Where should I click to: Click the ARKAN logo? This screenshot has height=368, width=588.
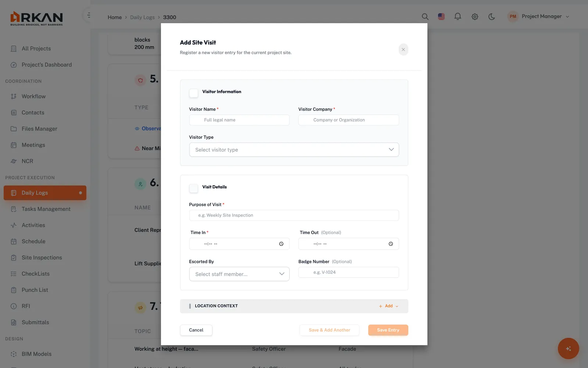pos(36,18)
